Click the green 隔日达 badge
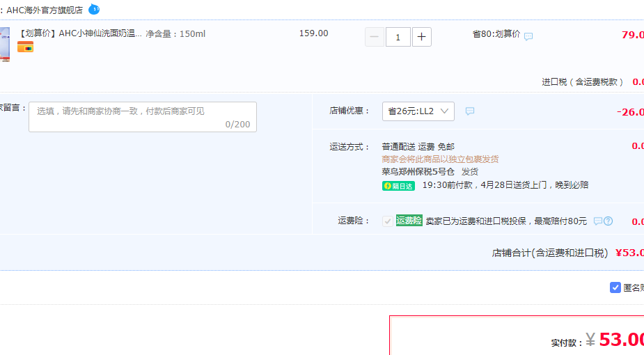644x355 pixels. click(x=398, y=186)
